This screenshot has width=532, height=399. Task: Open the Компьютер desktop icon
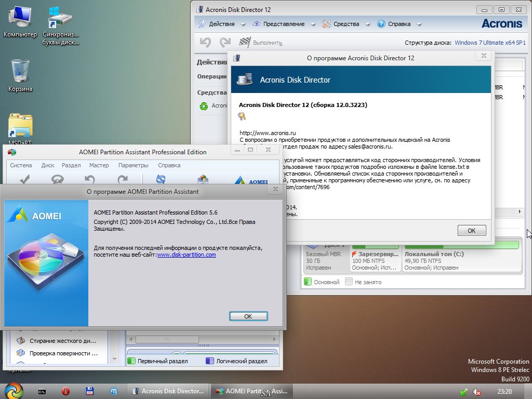(x=20, y=21)
